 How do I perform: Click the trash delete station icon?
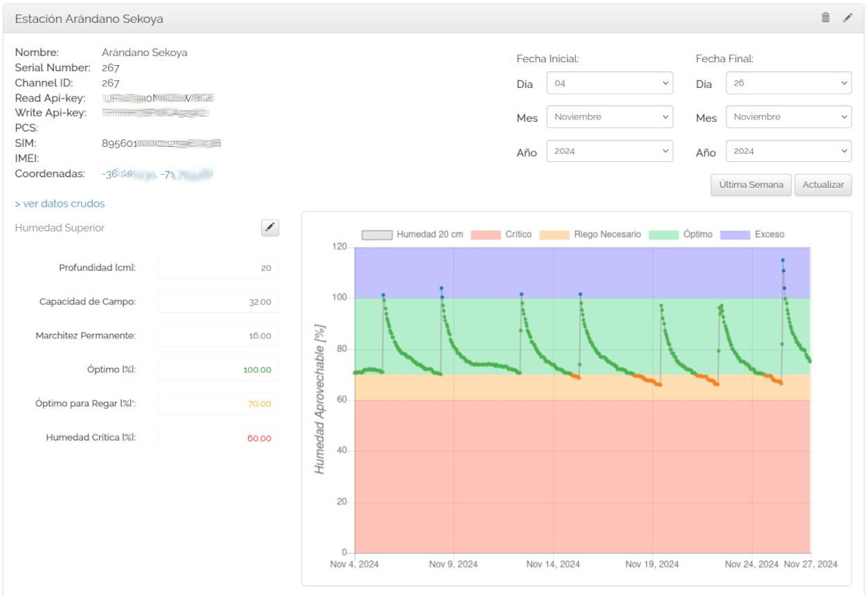(826, 18)
